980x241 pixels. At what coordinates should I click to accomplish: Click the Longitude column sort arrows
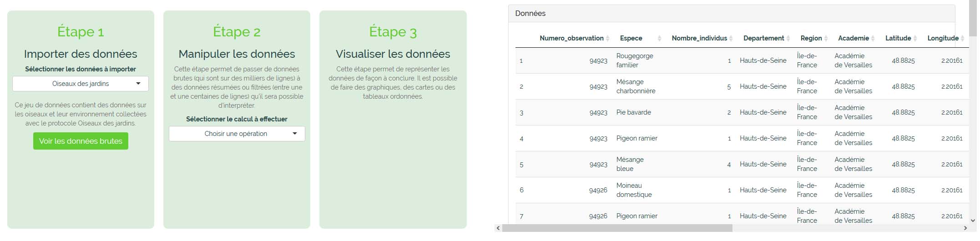[x=962, y=39]
